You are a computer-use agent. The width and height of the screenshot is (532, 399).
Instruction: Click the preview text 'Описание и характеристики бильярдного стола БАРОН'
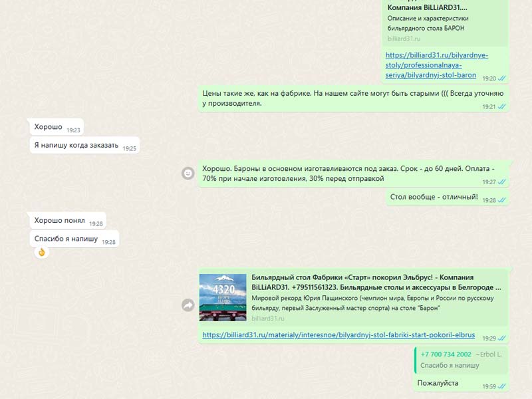tap(428, 23)
